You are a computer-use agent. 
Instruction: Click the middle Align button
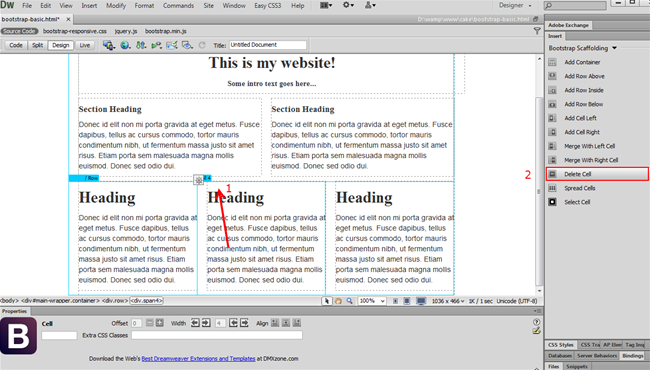[x=286, y=323]
